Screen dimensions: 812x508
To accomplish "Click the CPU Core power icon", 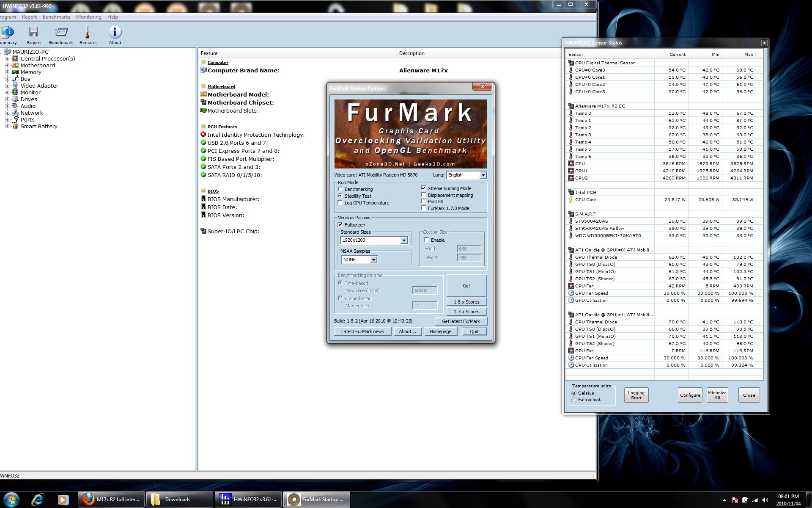I will (x=571, y=200).
